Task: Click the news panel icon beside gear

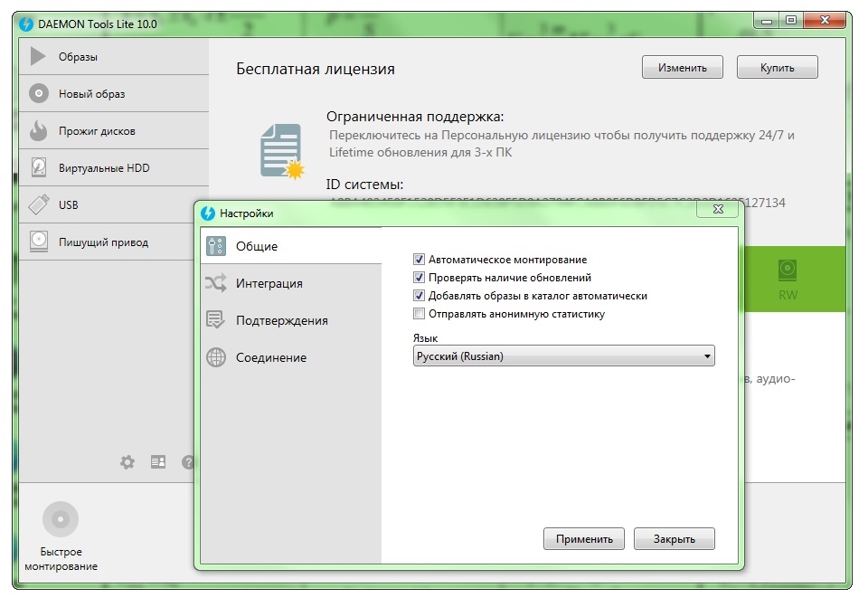Action: (x=158, y=461)
